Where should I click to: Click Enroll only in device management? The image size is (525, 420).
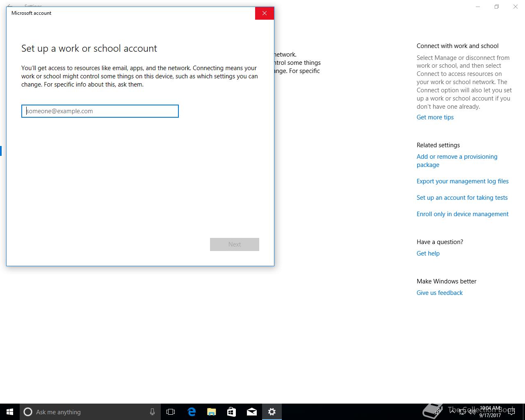[x=463, y=214]
